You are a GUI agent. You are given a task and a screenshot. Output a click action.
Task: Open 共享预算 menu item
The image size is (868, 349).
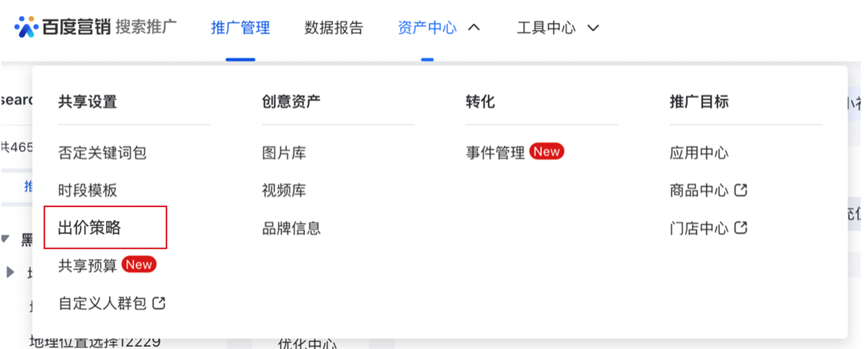[88, 265]
